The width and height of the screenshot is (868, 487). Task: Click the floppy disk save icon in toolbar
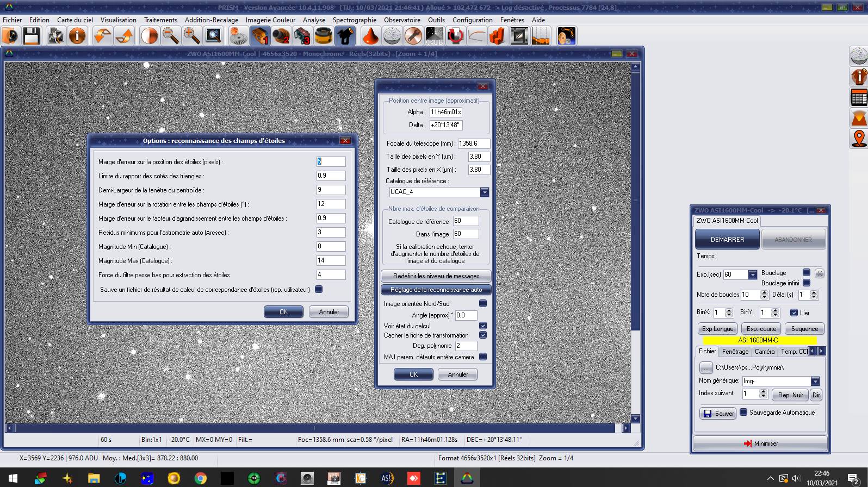coord(32,36)
